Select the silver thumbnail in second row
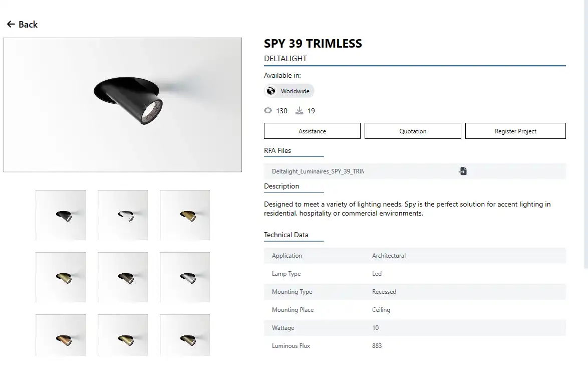The height and width of the screenshot is (377, 588). [185, 277]
